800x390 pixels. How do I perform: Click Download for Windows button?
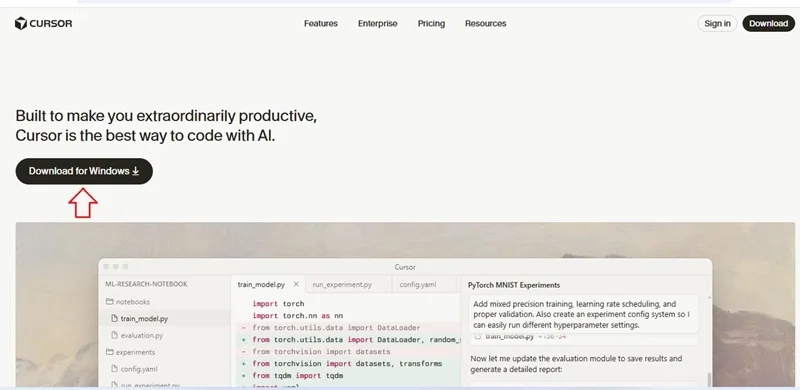click(x=84, y=171)
